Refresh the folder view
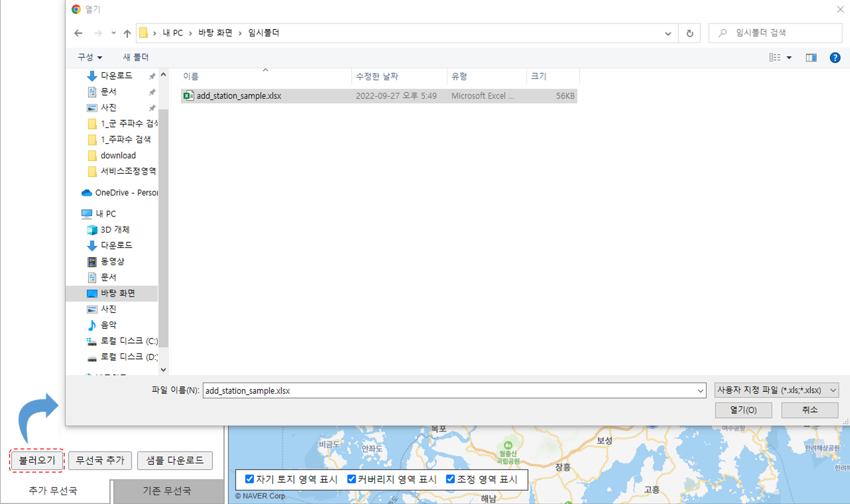850x504 pixels. (x=690, y=33)
